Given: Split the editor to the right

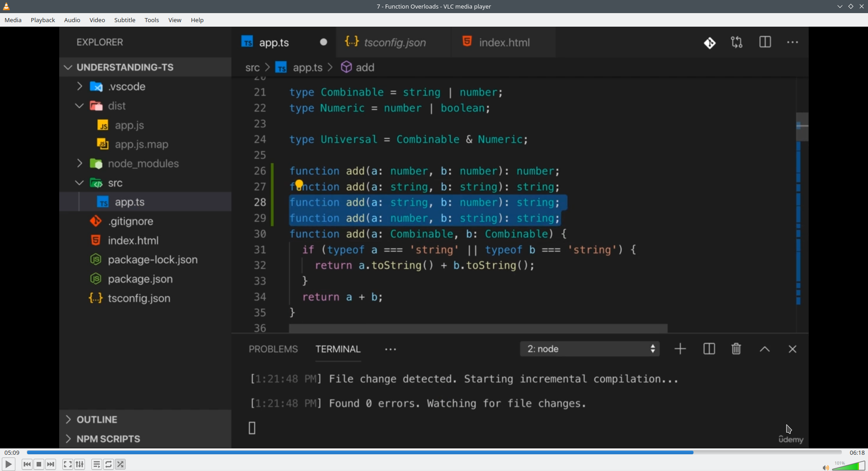Looking at the screenshot, I should click(x=765, y=42).
